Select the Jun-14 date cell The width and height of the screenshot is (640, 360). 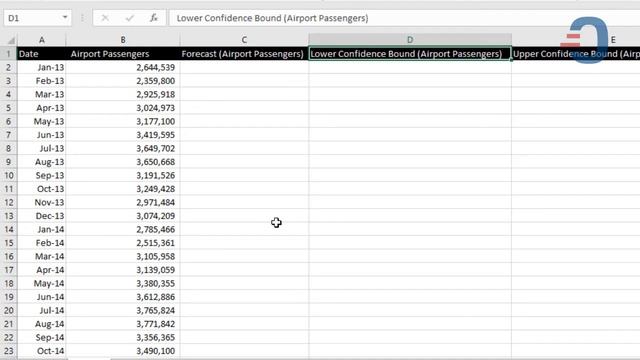point(41,296)
